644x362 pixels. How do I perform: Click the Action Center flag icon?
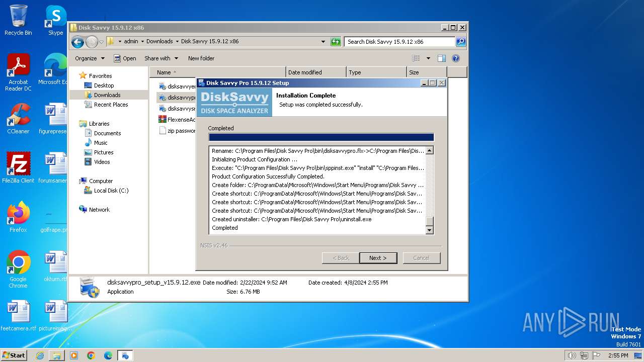[x=596, y=355]
